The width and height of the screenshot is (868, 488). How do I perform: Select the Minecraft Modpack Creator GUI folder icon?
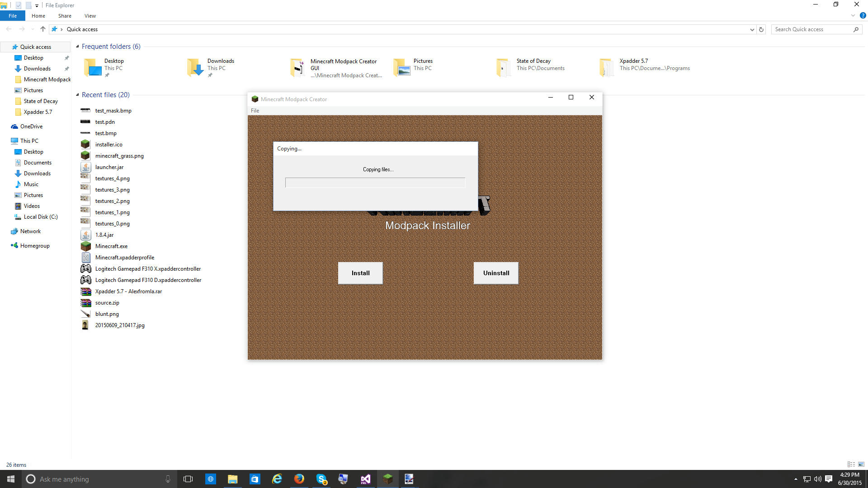[298, 67]
